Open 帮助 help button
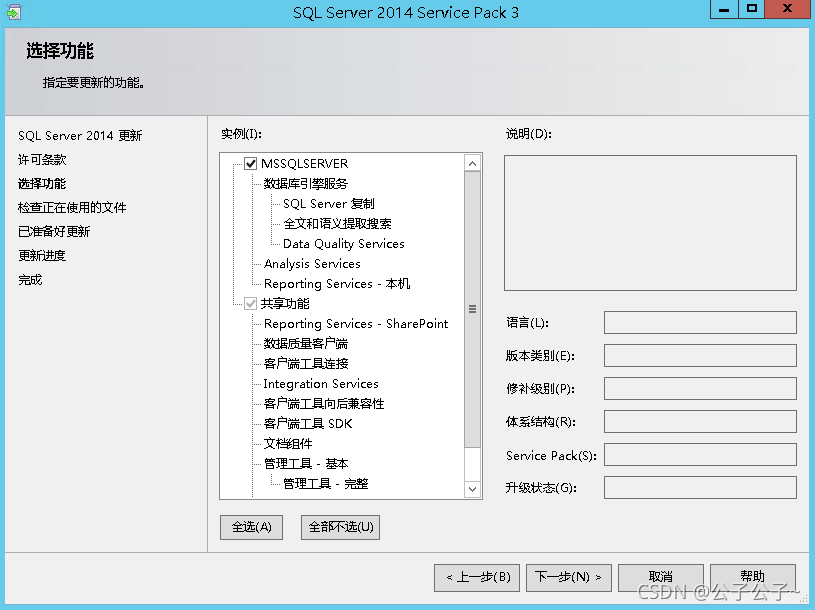The image size is (815, 610). (x=753, y=577)
